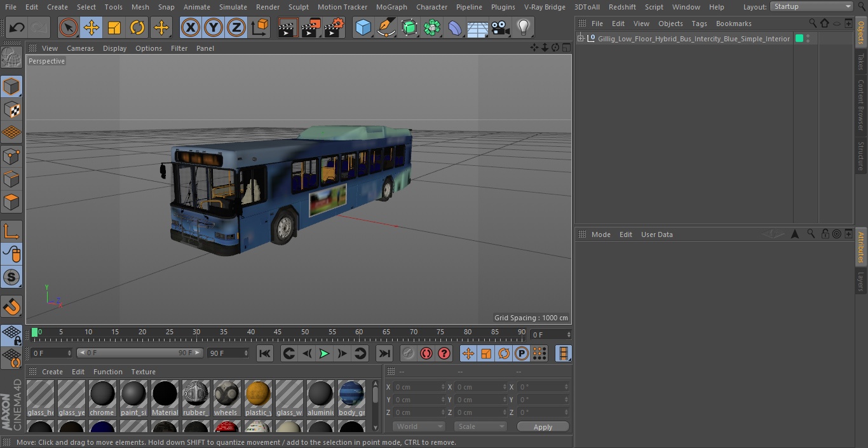This screenshot has width=868, height=448.
Task: Click the X position field
Action: pos(419,387)
